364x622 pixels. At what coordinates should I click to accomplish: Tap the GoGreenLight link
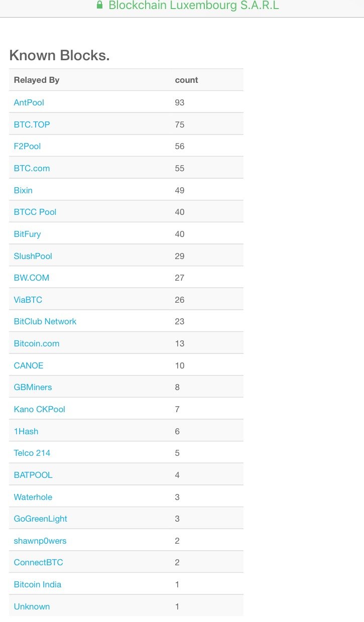pyautogui.click(x=41, y=519)
